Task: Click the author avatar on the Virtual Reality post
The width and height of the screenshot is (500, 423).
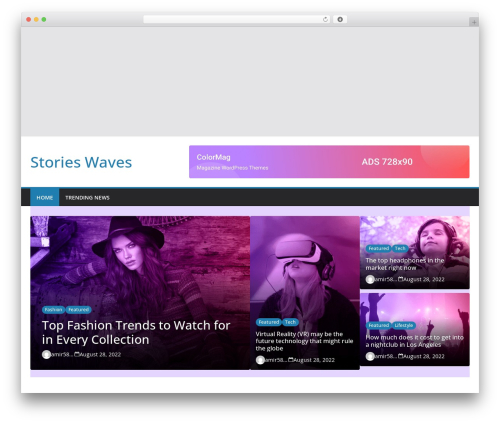Action: pos(260,360)
